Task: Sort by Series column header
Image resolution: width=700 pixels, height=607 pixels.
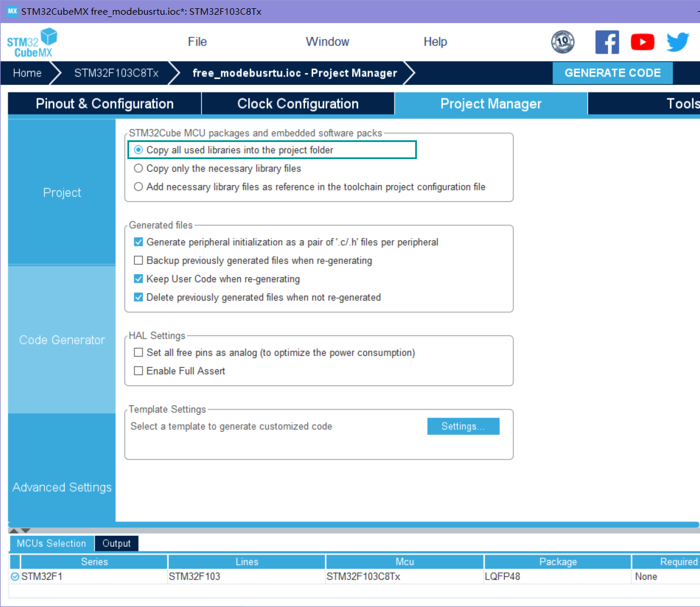Action: click(x=94, y=562)
